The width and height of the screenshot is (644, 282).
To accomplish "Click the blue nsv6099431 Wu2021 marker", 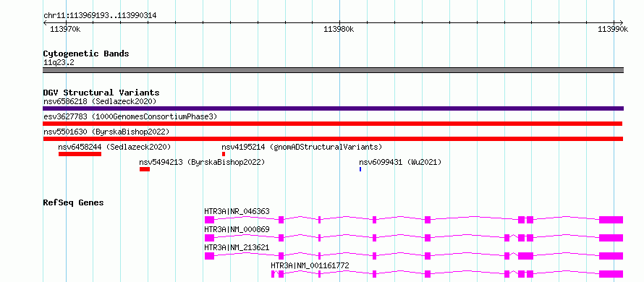I will pos(360,169).
